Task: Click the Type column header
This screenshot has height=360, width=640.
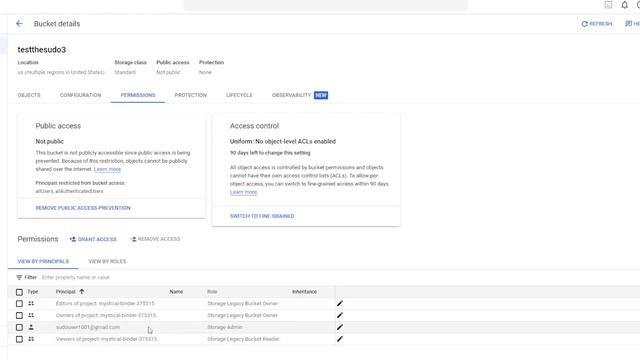Action: coord(33,292)
